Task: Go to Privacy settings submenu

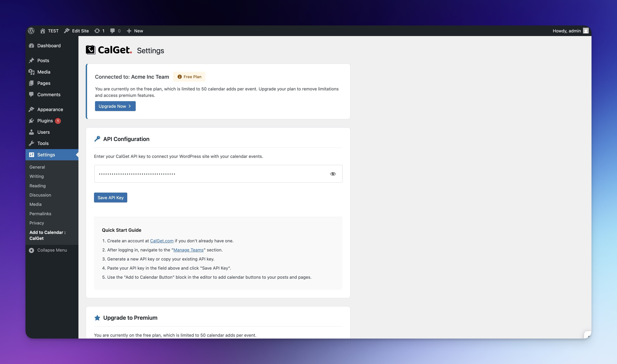Action: point(37,223)
